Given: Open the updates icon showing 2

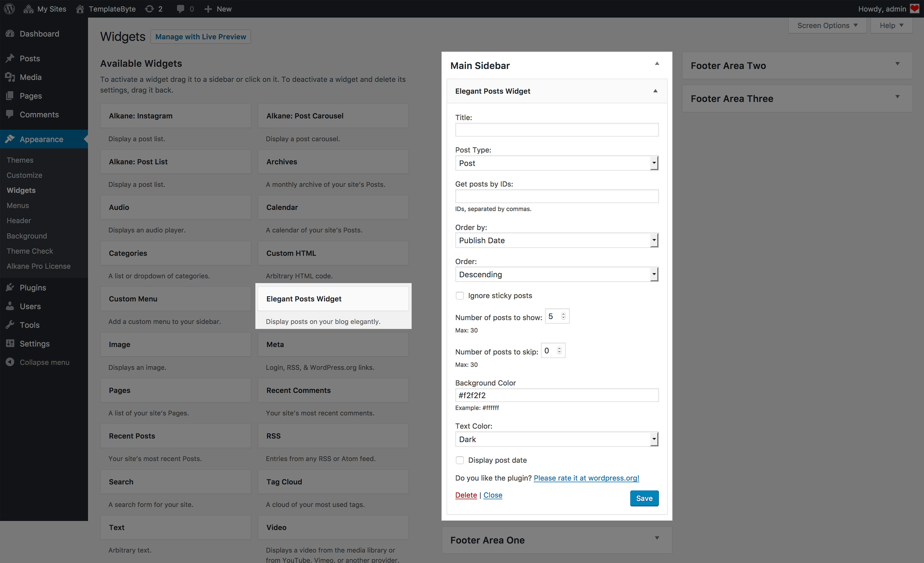Looking at the screenshot, I should 149,9.
